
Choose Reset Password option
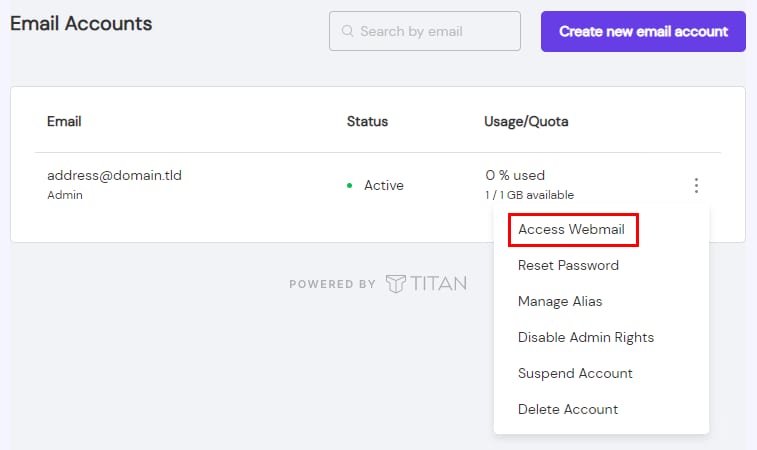[568, 265]
